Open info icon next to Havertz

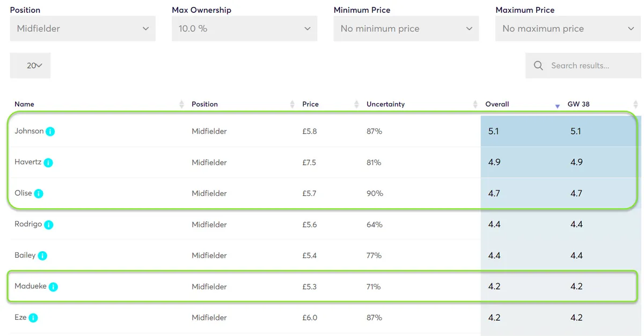(48, 163)
